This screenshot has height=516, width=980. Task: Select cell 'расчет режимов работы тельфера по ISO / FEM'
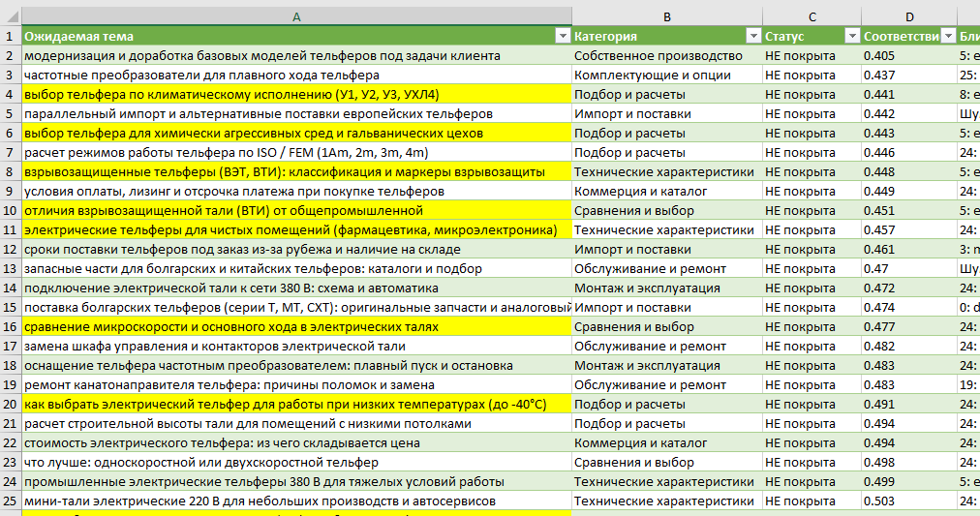click(x=296, y=152)
